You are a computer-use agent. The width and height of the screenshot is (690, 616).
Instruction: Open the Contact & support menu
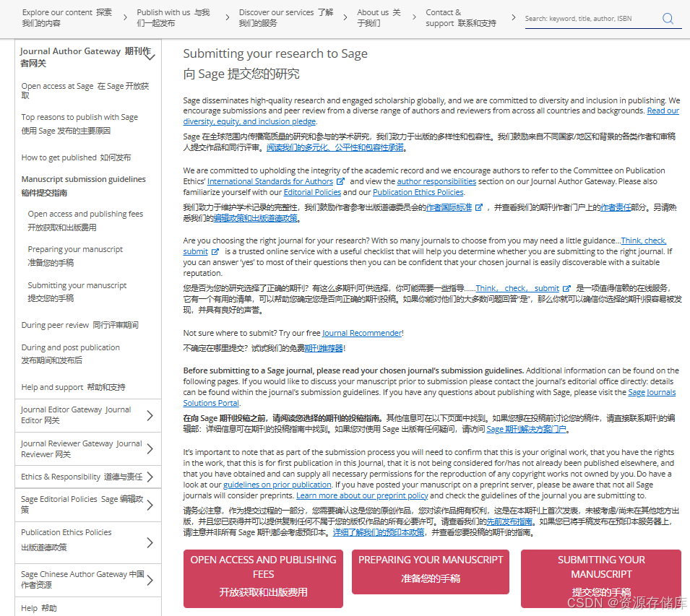point(461,17)
